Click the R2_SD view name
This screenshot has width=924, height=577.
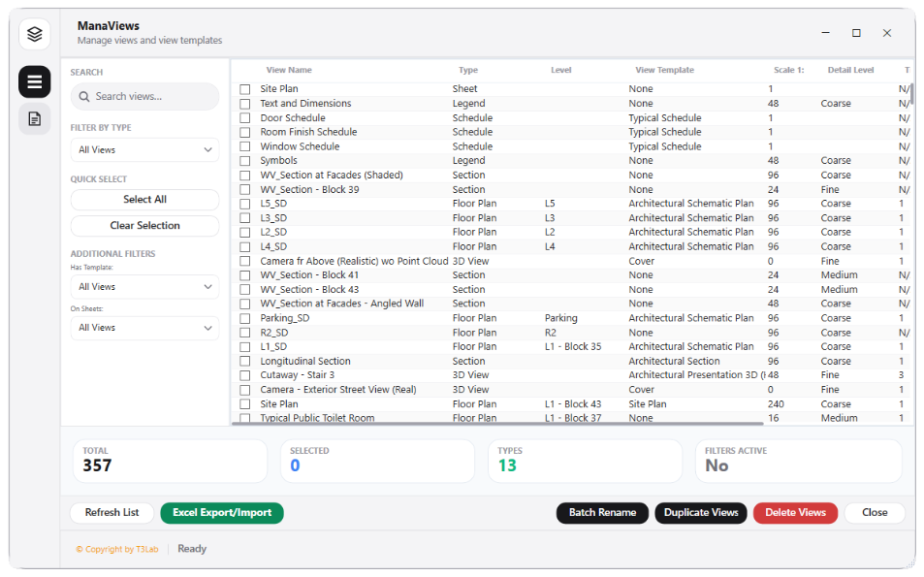274,333
